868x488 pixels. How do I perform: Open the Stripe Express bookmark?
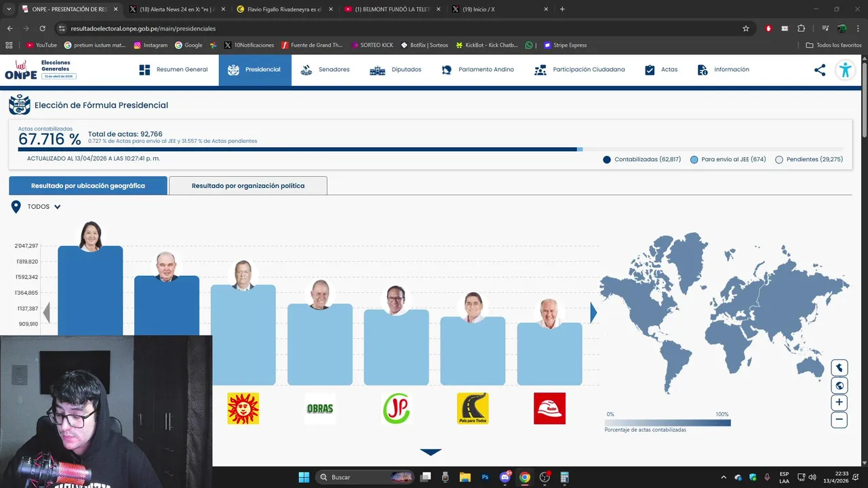(x=565, y=45)
